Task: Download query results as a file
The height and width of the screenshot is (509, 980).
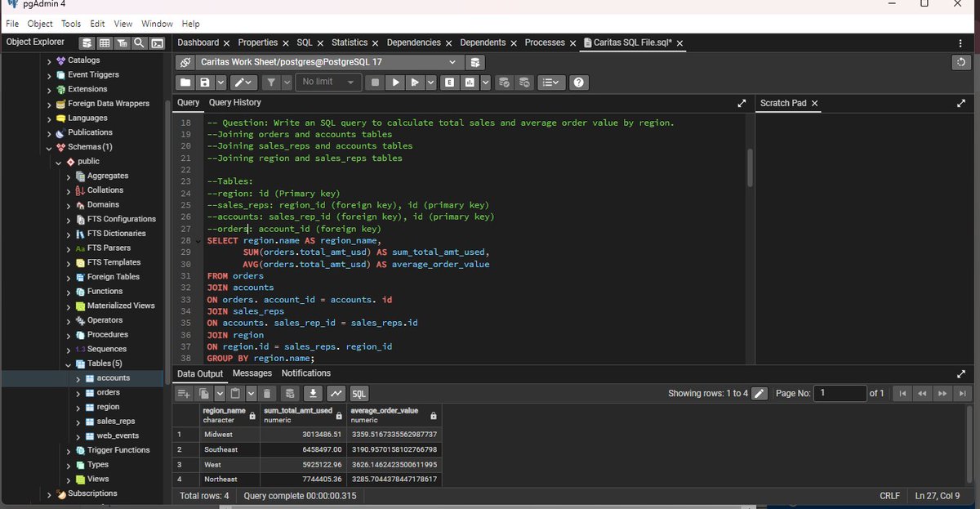Action: point(313,394)
